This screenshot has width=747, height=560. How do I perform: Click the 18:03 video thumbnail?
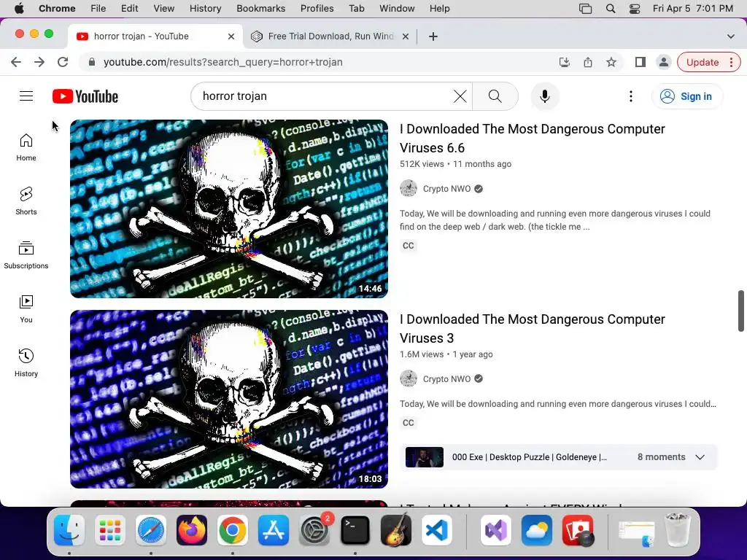(228, 399)
